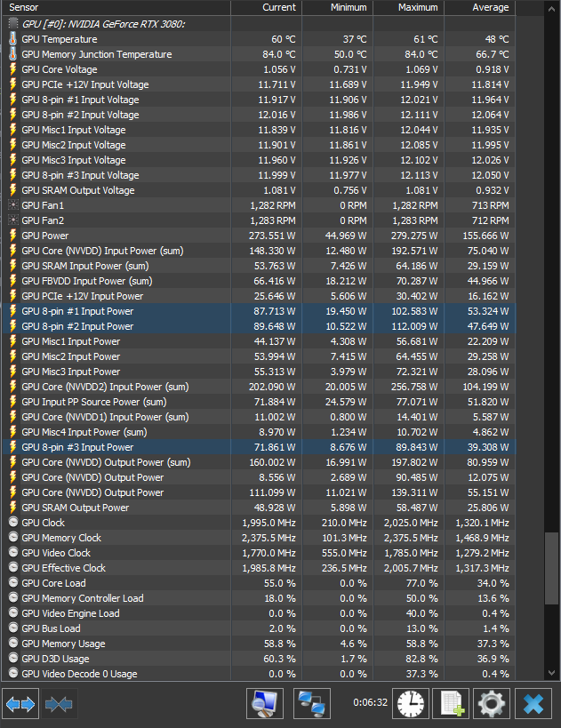
Task: Close sensors window with blue X
Action: [533, 704]
